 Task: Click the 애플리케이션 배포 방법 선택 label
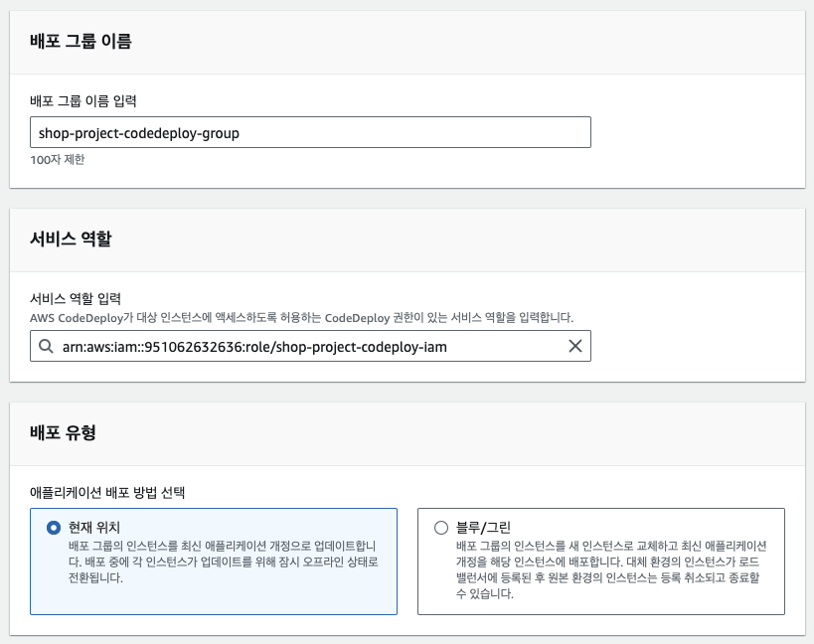(107, 492)
